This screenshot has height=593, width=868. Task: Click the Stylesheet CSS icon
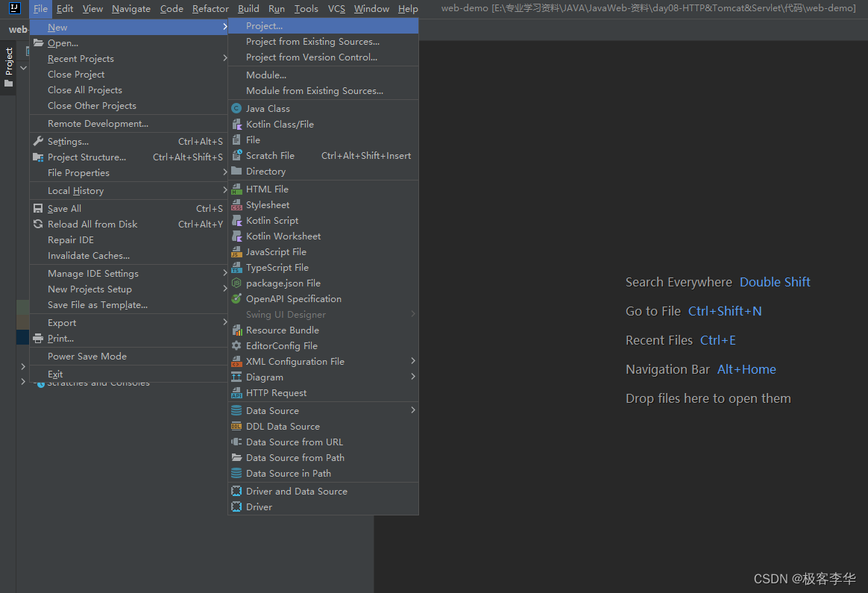(236, 205)
